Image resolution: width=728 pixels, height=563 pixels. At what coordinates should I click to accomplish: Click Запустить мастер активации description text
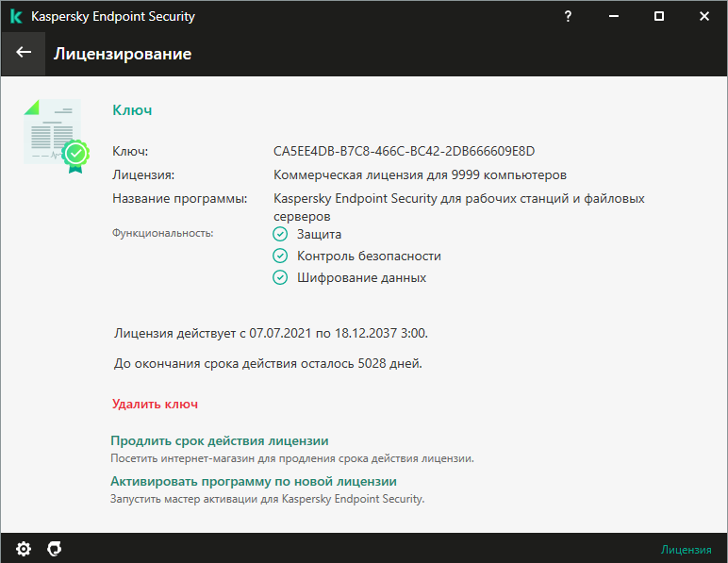pyautogui.click(x=268, y=499)
